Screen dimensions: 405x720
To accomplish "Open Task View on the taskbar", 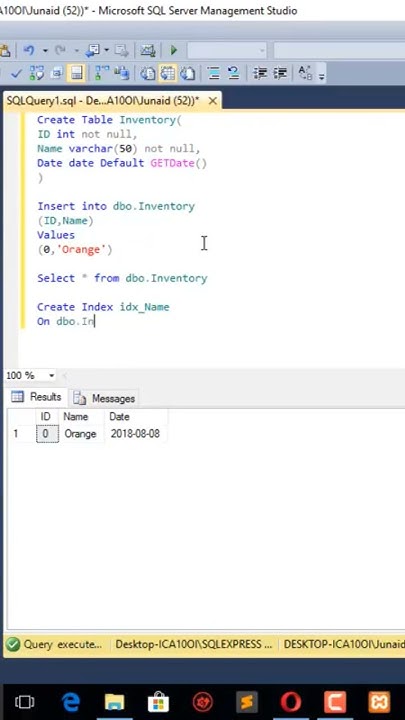I will tap(24, 702).
